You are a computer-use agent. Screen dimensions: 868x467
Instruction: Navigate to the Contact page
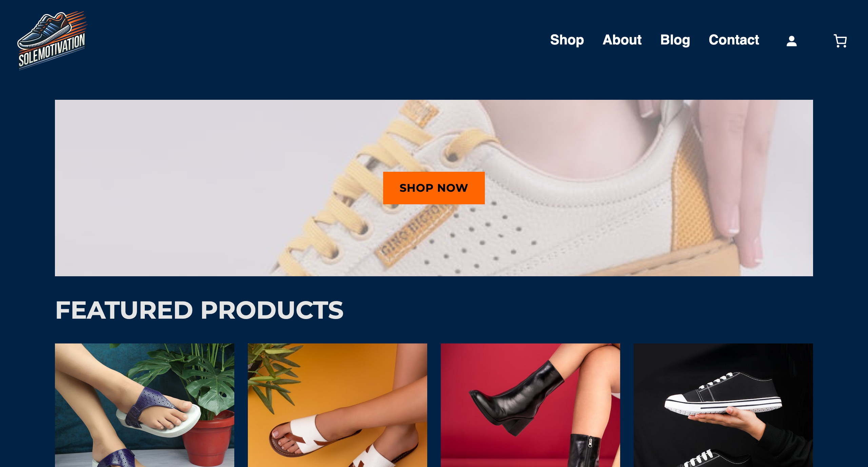[x=734, y=40]
